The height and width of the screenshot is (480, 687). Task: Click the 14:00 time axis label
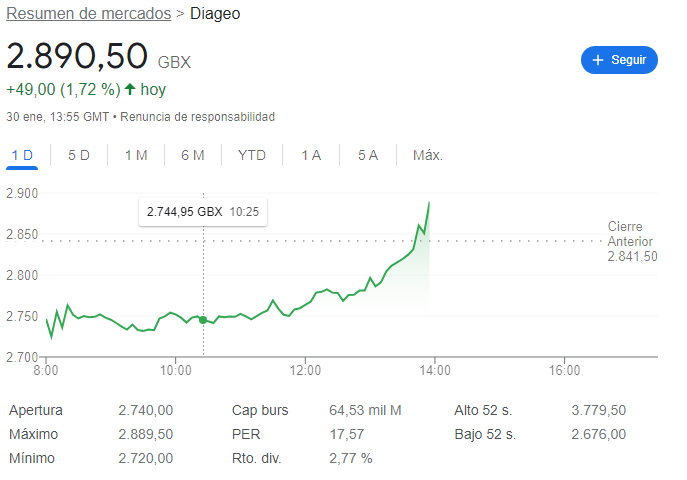click(435, 371)
